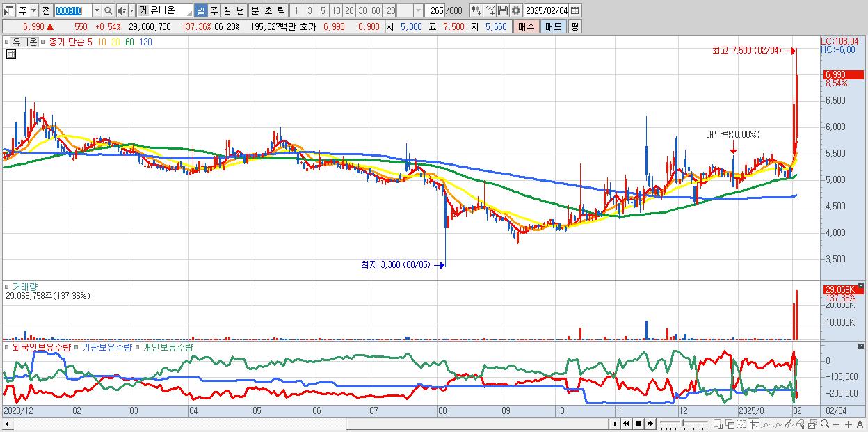Click the minus zoom-out icon at bottom right
This screenshot has height=432, width=868.
pos(836,424)
